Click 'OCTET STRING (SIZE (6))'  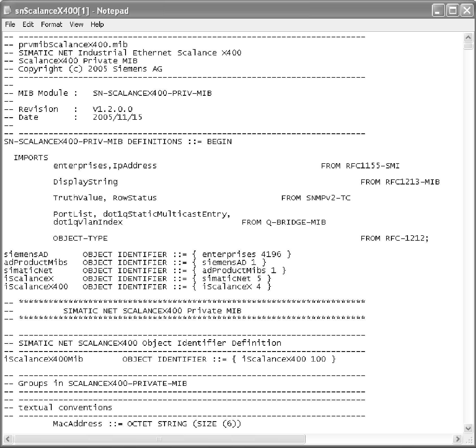coord(184,424)
